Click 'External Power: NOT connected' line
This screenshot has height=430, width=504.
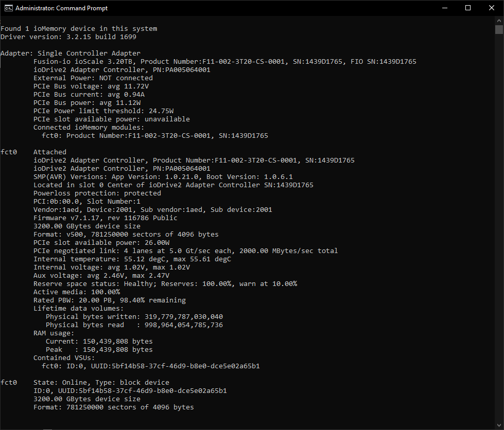click(93, 78)
